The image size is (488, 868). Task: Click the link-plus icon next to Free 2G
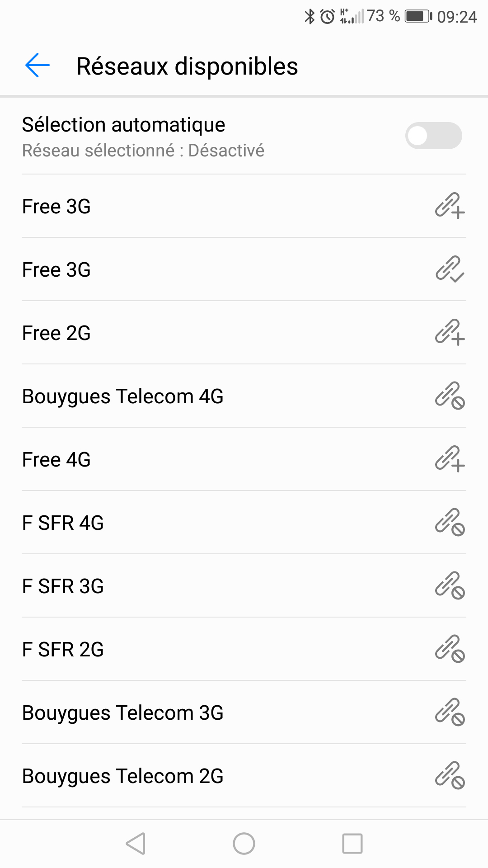pos(450,332)
